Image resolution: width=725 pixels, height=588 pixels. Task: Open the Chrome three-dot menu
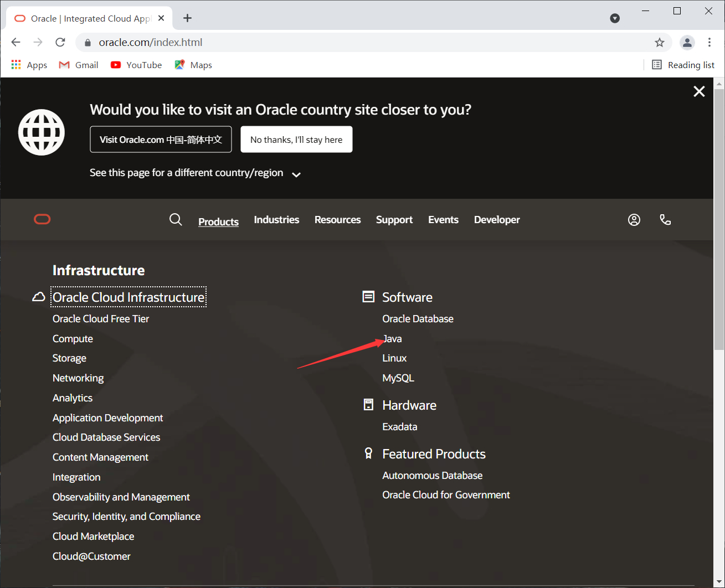click(x=709, y=42)
